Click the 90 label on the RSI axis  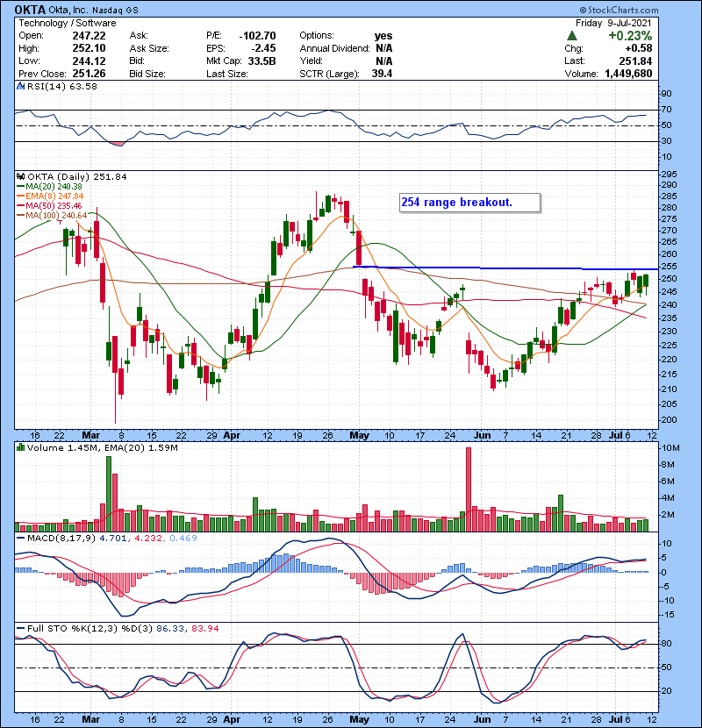(x=666, y=94)
